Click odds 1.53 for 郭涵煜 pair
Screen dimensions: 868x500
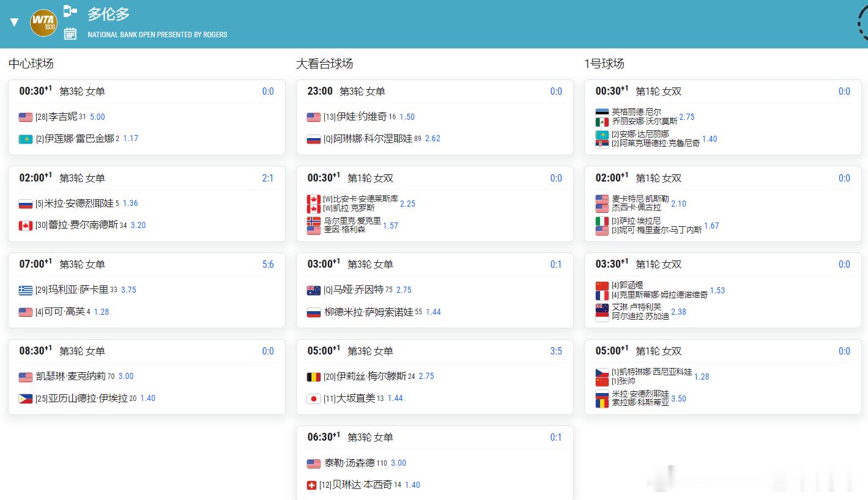click(718, 290)
